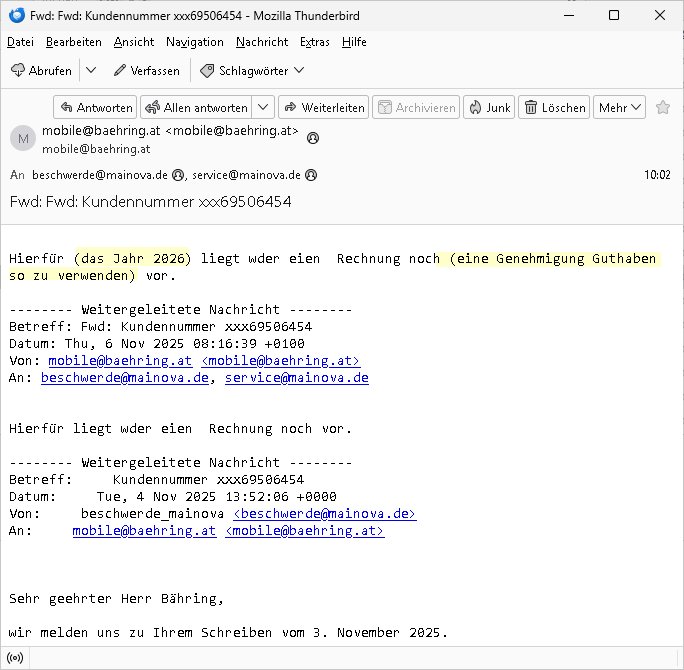684x670 pixels.
Task: Click the service@mainova.de link in body
Action: click(296, 378)
